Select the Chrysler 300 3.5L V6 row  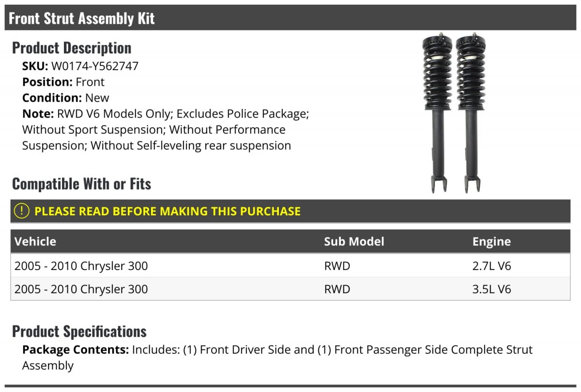(290, 289)
